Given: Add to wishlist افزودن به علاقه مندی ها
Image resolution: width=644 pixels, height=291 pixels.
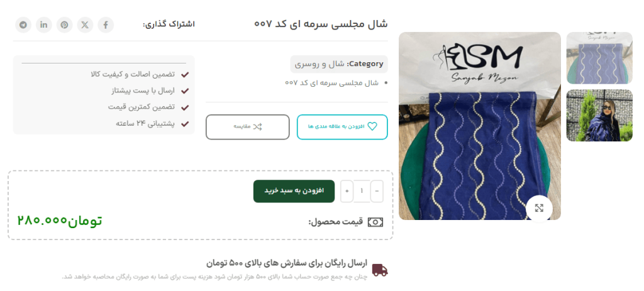Looking at the screenshot, I should tap(342, 127).
